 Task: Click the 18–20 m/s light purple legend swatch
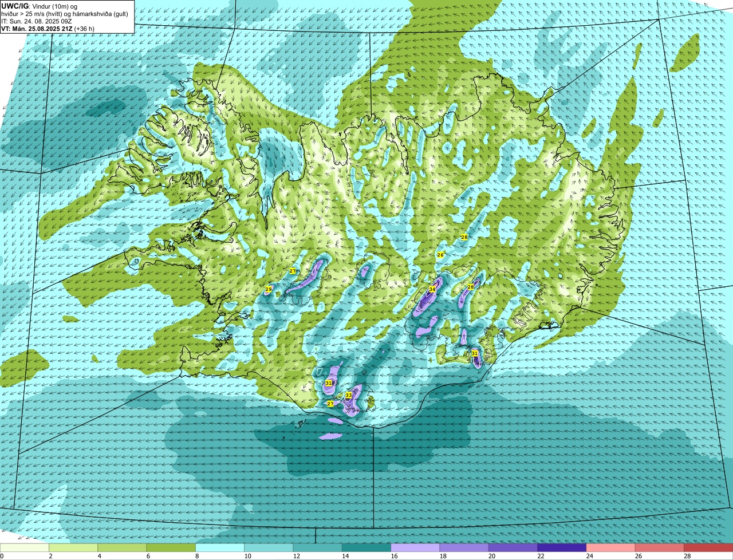click(x=464, y=548)
